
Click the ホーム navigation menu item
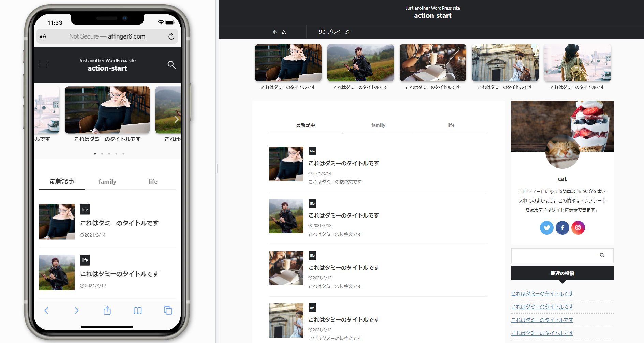pyautogui.click(x=279, y=32)
